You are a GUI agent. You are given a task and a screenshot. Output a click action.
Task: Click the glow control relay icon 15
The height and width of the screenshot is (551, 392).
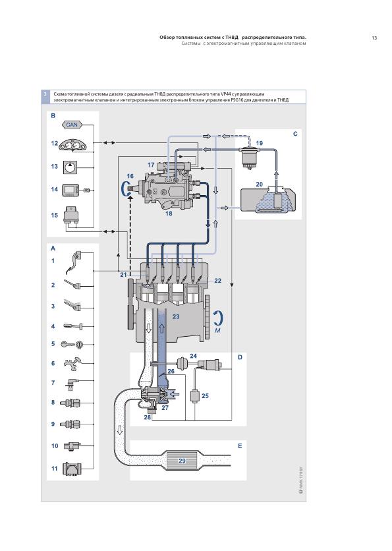tap(72, 216)
